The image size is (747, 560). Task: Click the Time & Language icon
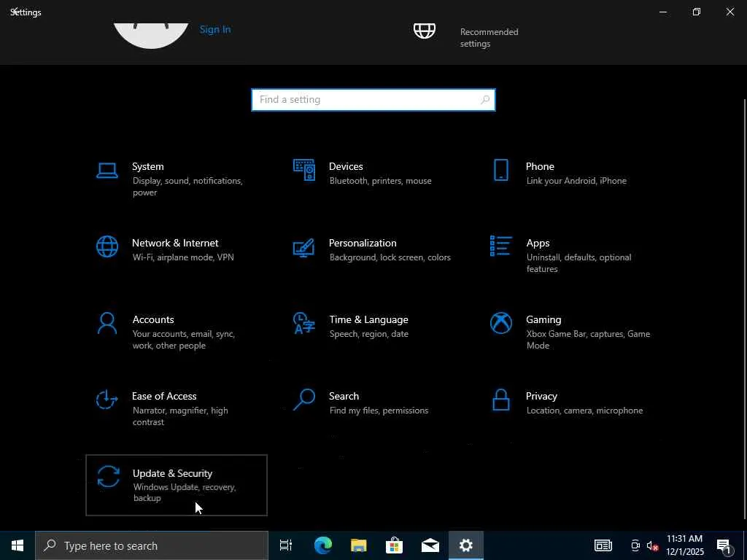coord(303,323)
